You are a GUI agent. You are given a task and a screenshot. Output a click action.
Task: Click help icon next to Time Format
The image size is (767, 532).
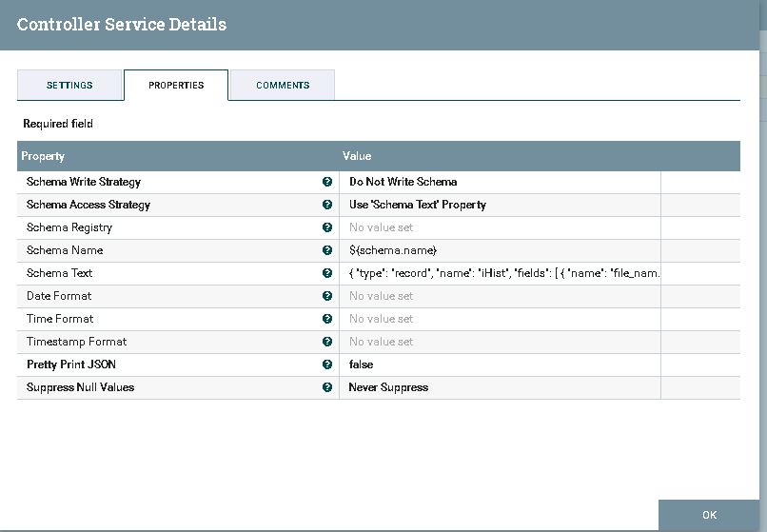coord(327,319)
